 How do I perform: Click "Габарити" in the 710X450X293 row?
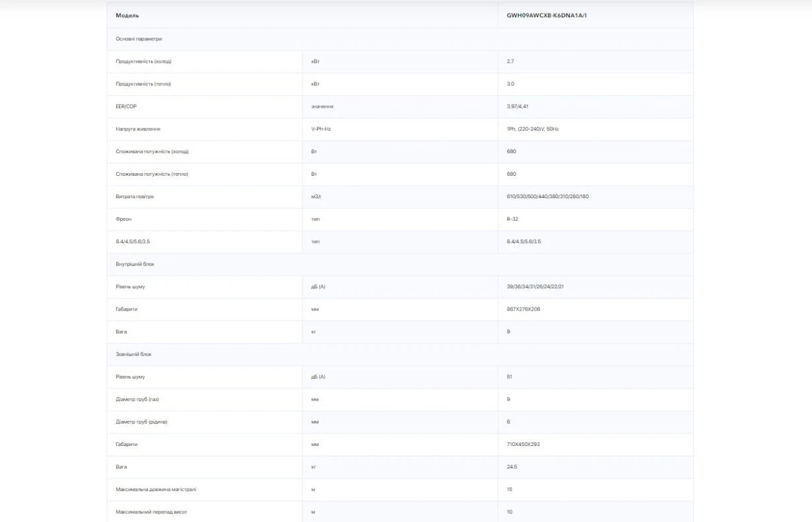click(x=127, y=444)
